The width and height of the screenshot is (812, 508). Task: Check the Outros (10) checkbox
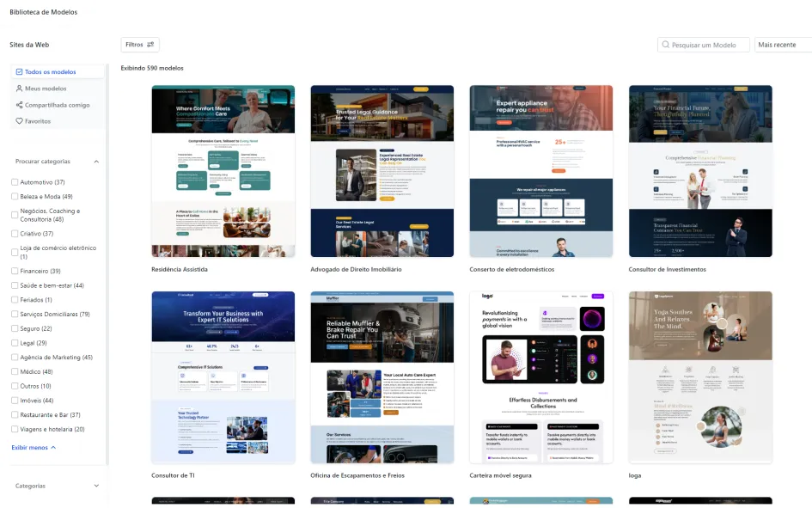(x=15, y=386)
